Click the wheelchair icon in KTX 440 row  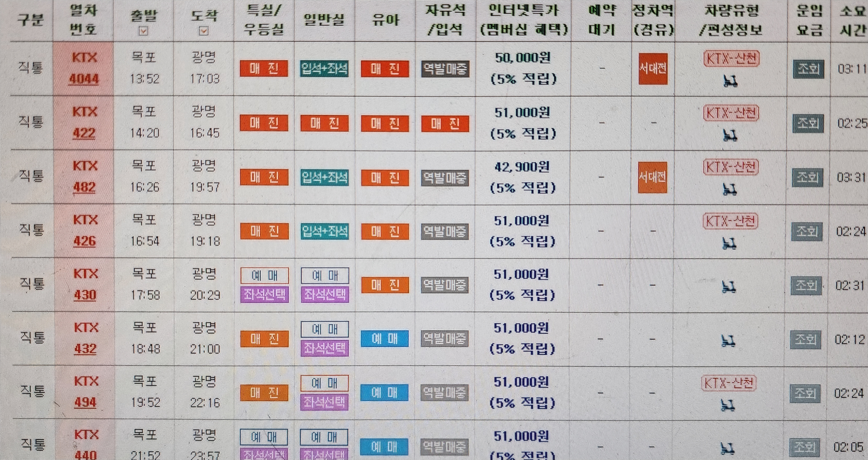(x=727, y=448)
